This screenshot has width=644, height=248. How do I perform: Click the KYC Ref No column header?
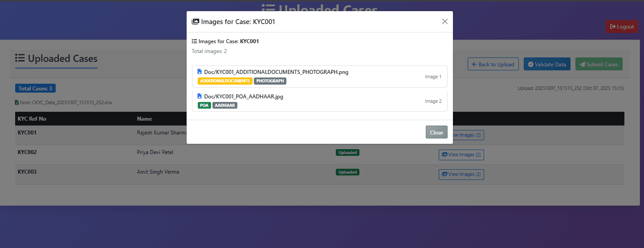click(x=32, y=119)
